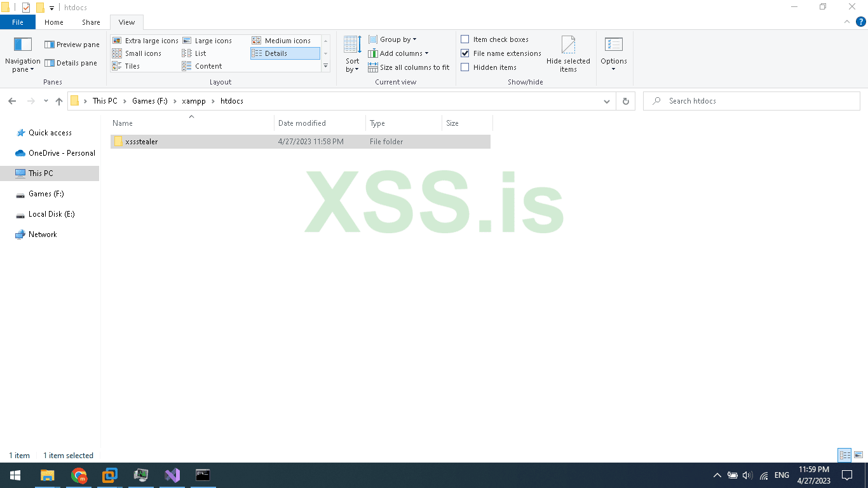This screenshot has height=488, width=868.
Task: Open folder Options
Action: [614, 55]
